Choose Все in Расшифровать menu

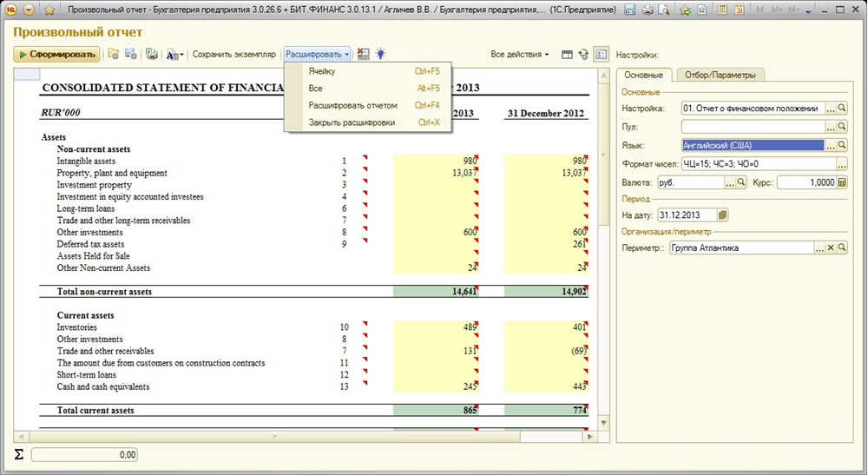click(x=368, y=88)
